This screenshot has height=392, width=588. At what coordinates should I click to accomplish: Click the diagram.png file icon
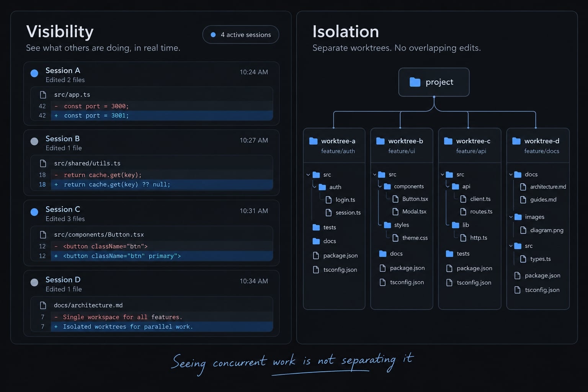(523, 230)
